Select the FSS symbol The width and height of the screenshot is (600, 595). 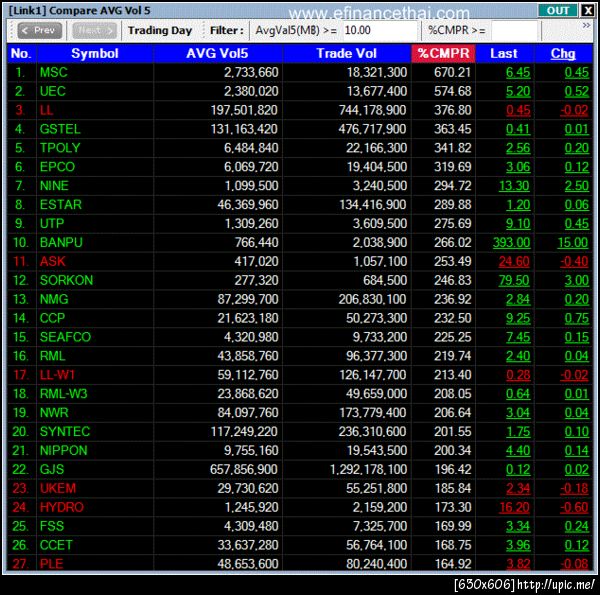pos(52,527)
